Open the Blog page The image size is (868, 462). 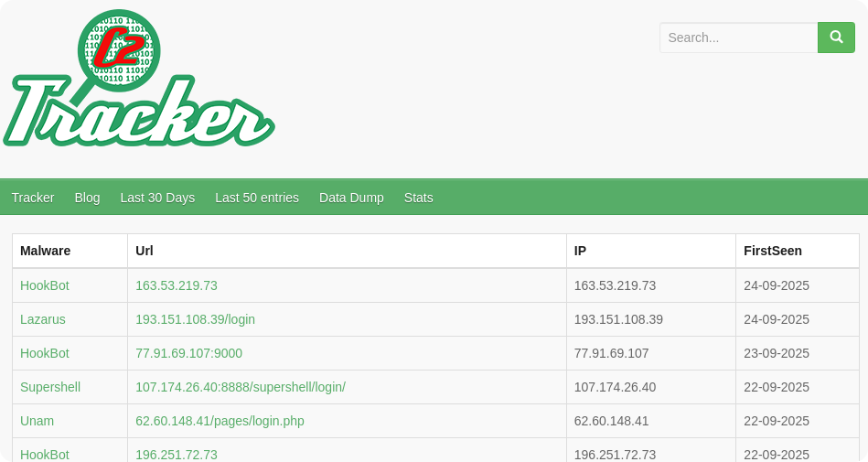[87, 198]
